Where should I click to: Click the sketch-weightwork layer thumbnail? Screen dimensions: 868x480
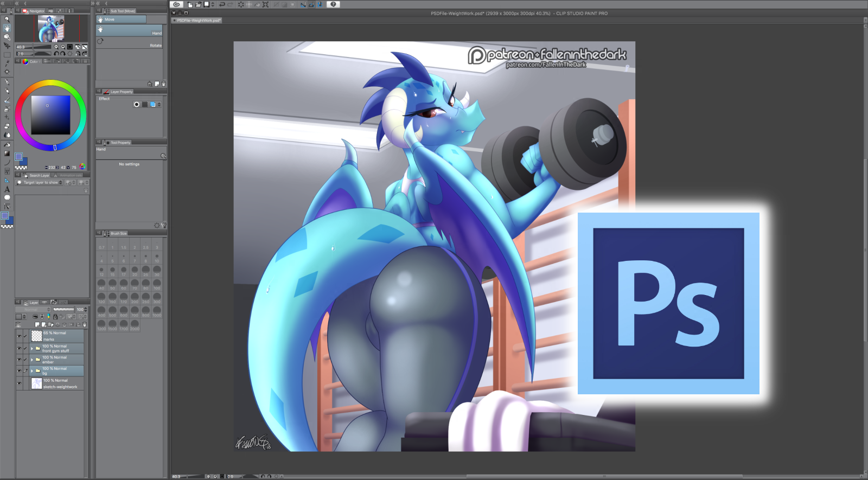coord(36,383)
